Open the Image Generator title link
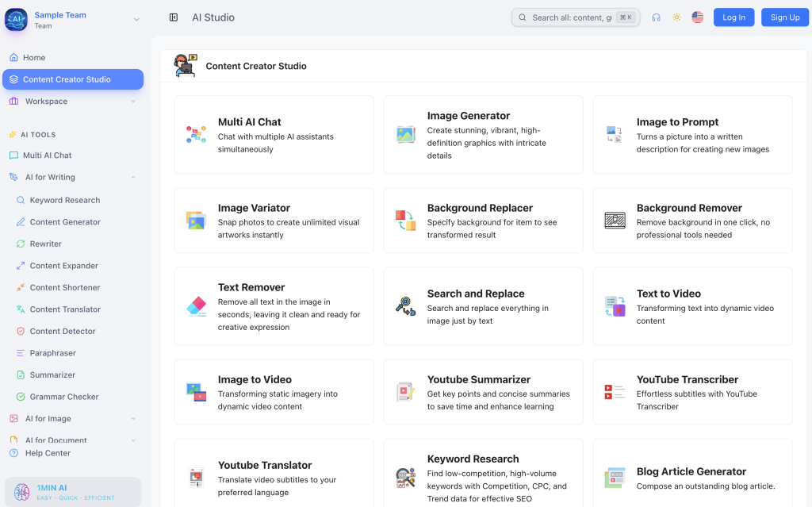 (468, 116)
